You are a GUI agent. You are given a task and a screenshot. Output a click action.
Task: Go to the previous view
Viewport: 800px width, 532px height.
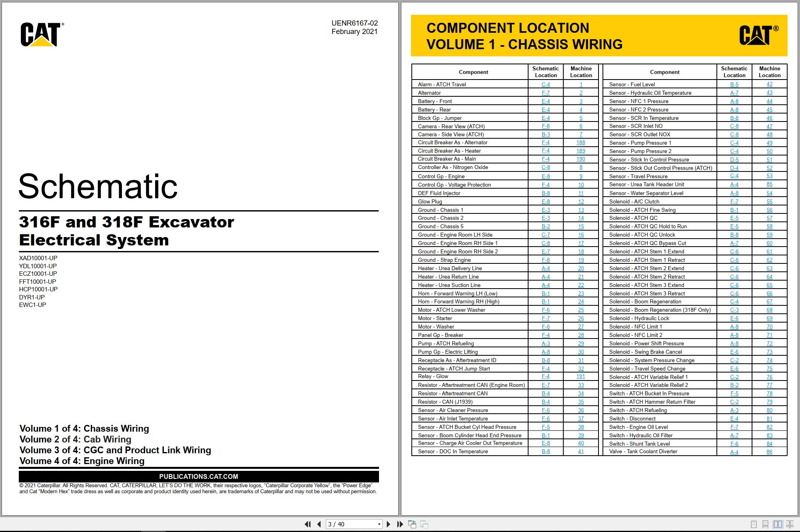(412, 524)
